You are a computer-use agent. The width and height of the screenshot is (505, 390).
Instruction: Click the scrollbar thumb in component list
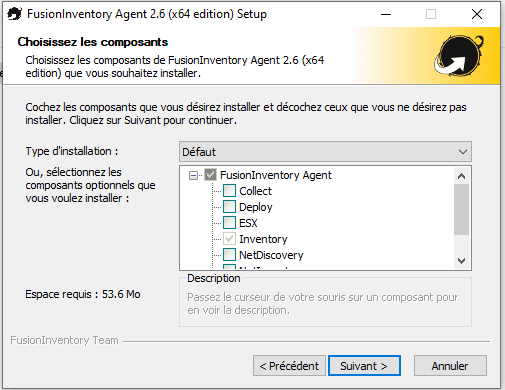tap(461, 209)
